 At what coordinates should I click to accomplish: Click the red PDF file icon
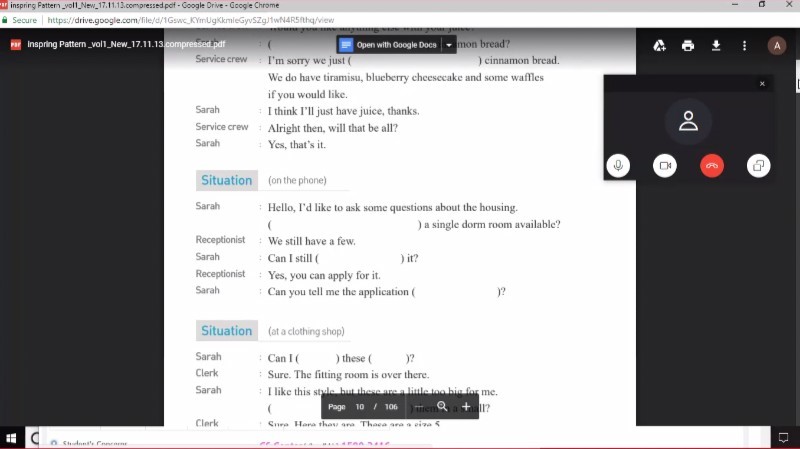click(16, 44)
